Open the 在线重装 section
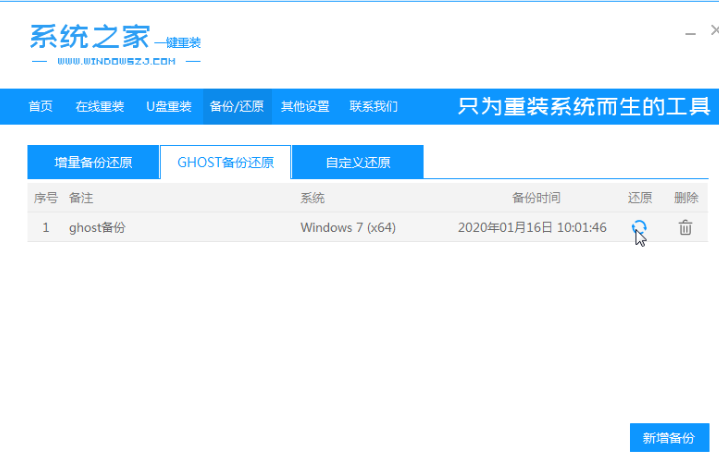Screen dimensions: 719x456 99,107
